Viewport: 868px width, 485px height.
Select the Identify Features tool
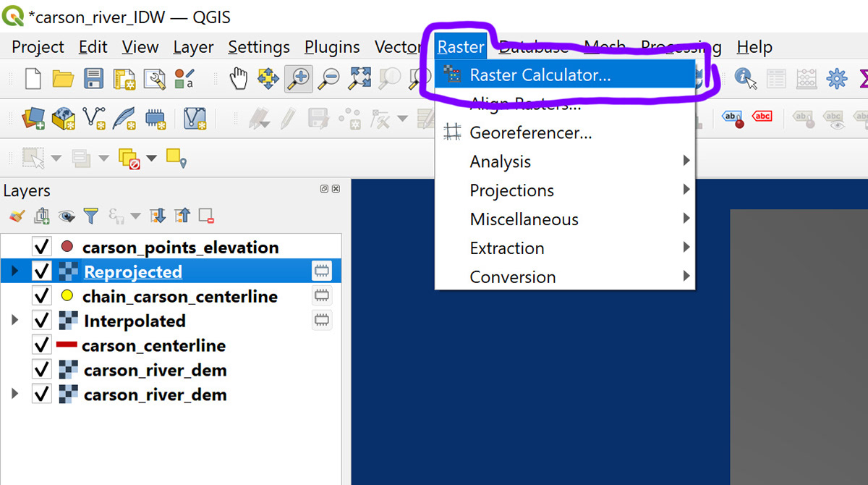coord(746,78)
